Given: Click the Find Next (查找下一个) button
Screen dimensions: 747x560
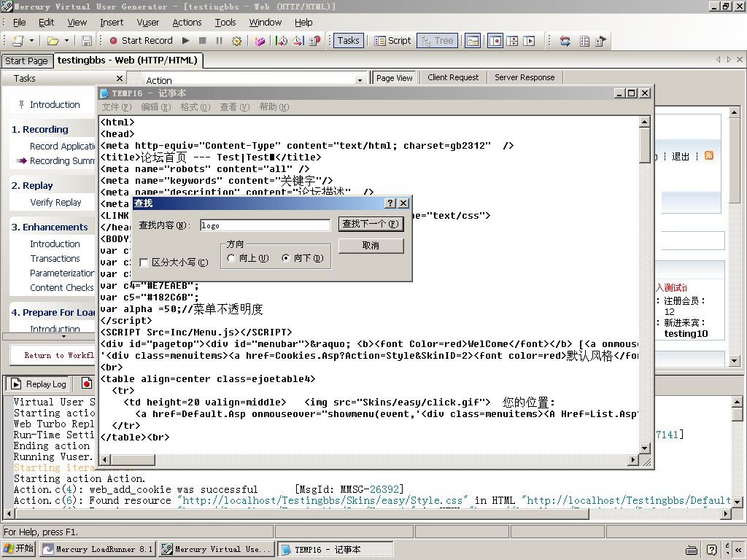Looking at the screenshot, I should pos(371,224).
